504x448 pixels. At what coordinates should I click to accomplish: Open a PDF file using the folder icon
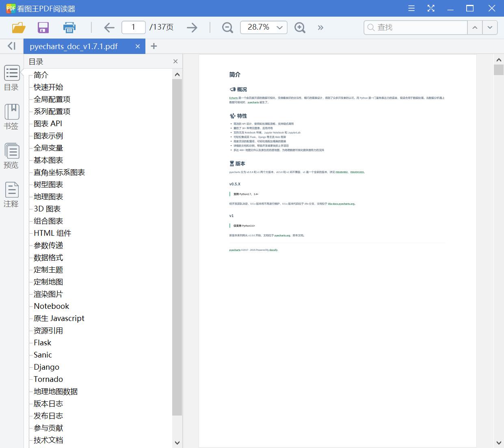19,27
